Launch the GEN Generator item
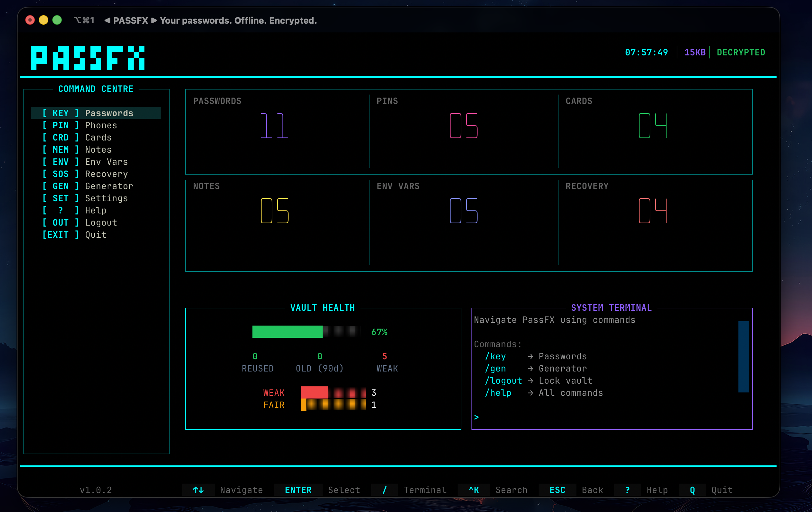Screen dimensions: 812x512 coord(96,186)
